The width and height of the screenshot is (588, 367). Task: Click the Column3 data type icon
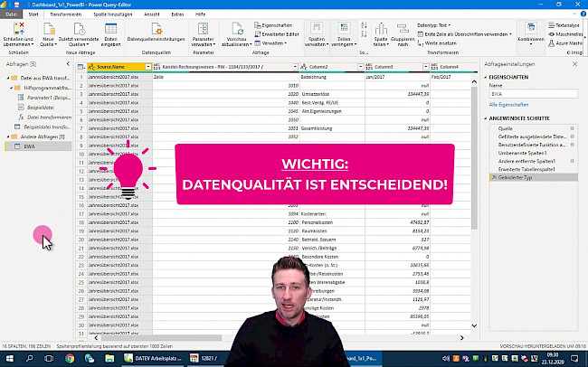(x=369, y=67)
